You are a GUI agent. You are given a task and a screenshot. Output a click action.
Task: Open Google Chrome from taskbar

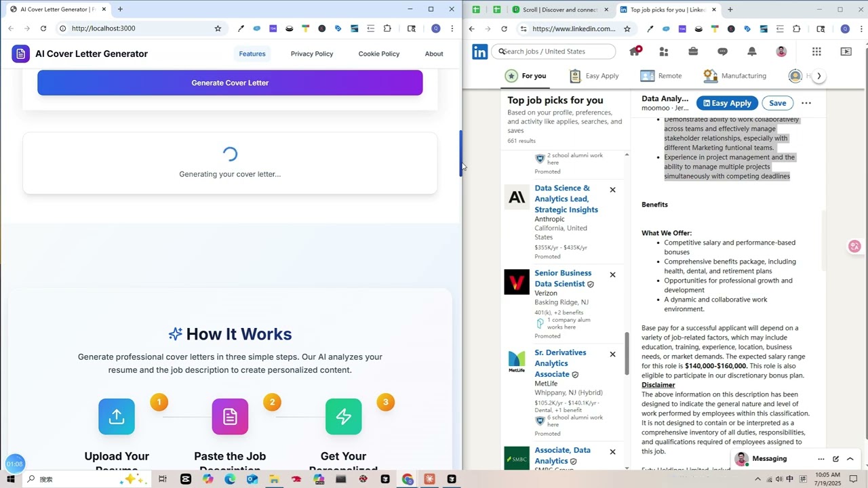tap(407, 479)
